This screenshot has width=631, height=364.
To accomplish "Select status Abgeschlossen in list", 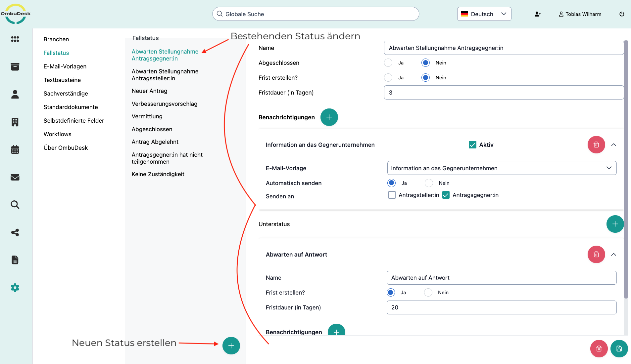I will (x=152, y=129).
